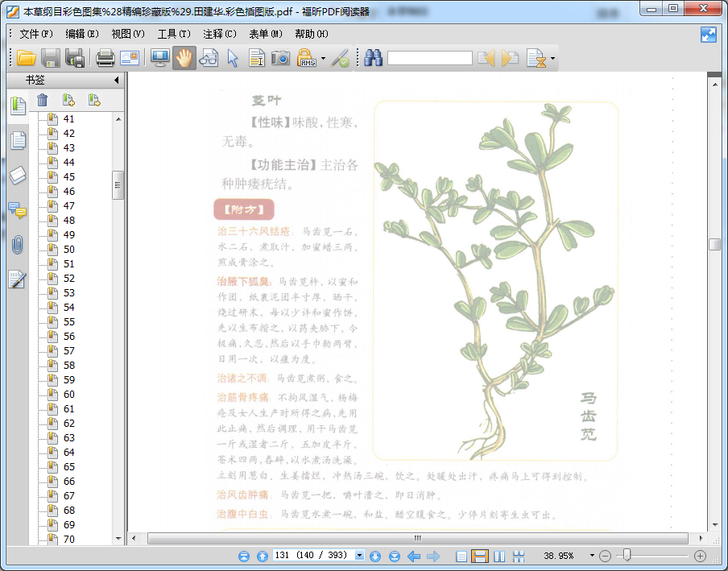Switch to single page layout view
This screenshot has height=571, width=728.
click(x=461, y=557)
